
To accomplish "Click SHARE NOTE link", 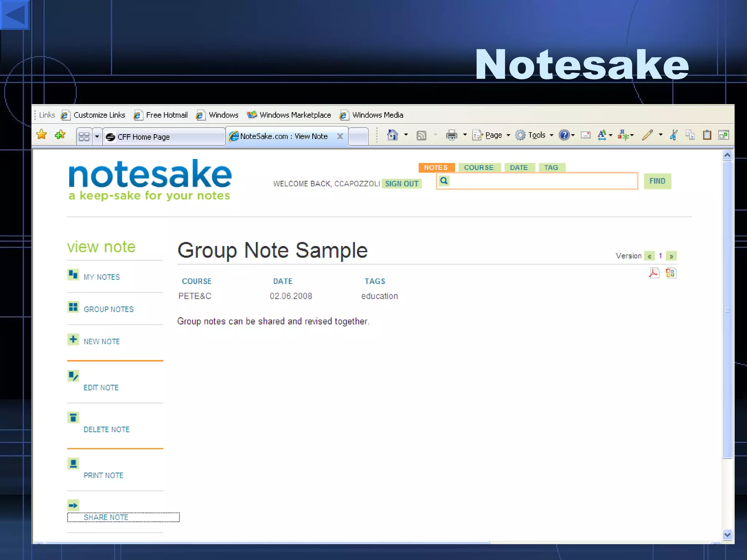I will click(106, 517).
